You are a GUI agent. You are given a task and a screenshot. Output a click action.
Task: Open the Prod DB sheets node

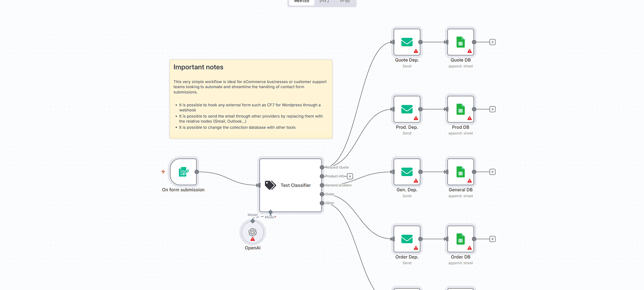(460, 109)
